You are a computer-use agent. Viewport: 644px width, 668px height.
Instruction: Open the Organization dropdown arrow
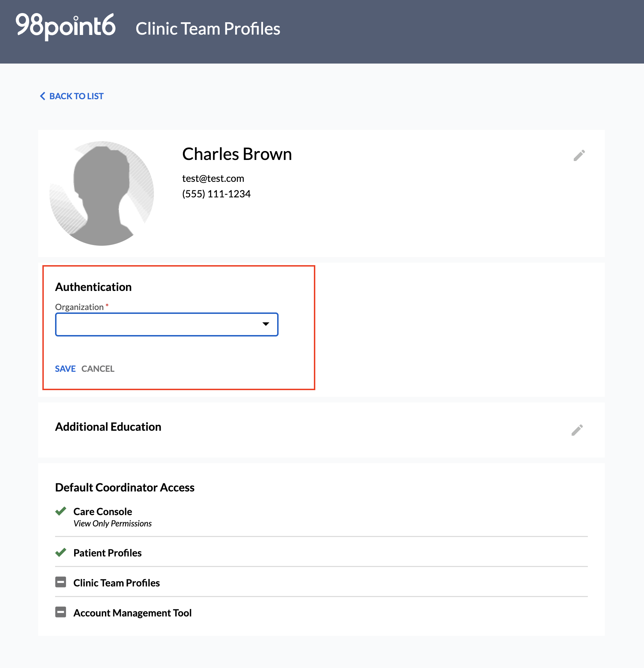coord(266,324)
